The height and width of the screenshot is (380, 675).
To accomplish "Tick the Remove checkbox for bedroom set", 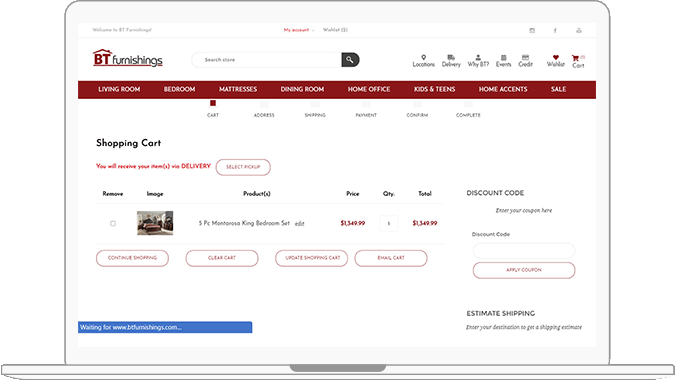I will tap(113, 223).
